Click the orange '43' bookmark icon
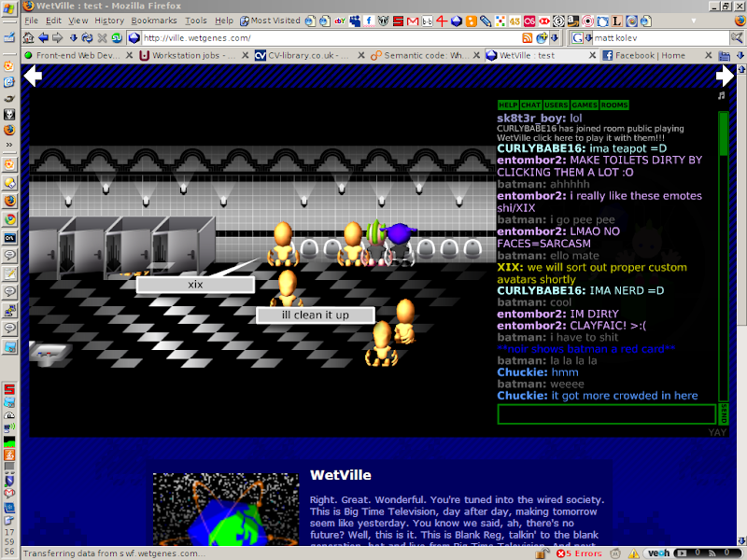Viewport: 747px width, 560px height. (x=514, y=21)
